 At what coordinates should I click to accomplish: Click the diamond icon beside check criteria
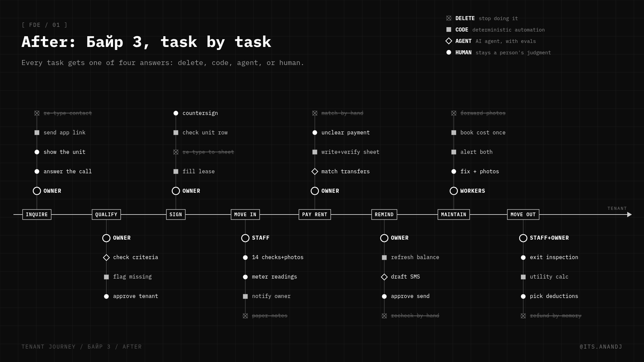(106, 257)
